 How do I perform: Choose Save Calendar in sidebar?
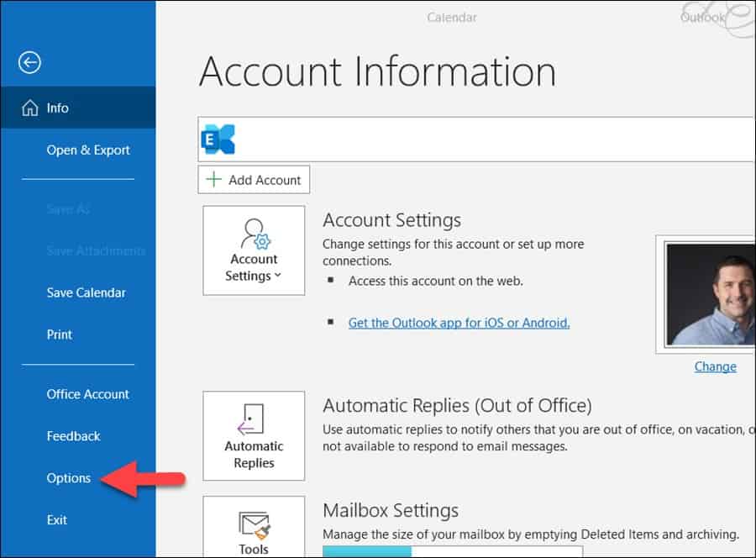point(86,292)
